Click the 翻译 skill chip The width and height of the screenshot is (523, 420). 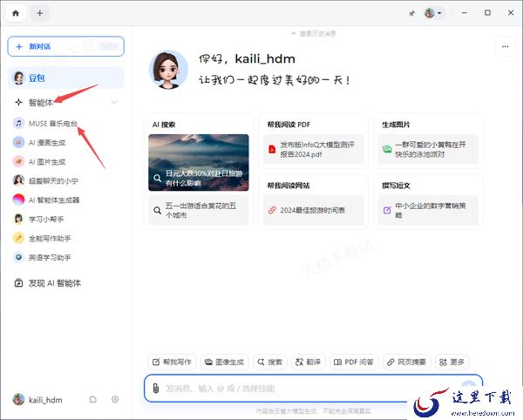tap(308, 362)
